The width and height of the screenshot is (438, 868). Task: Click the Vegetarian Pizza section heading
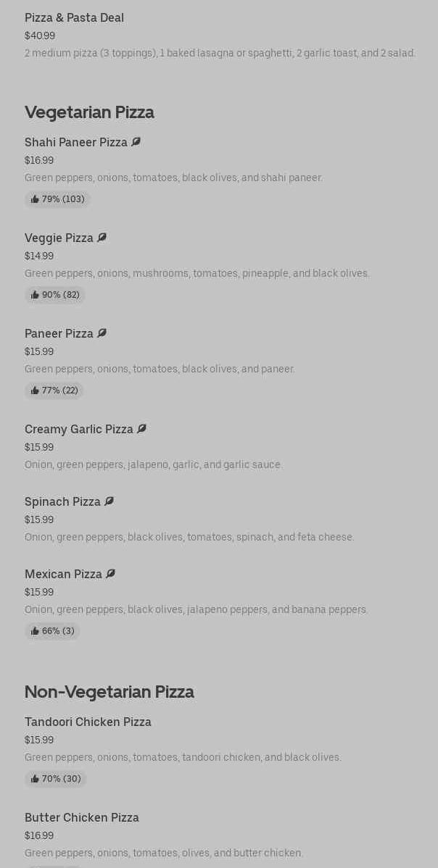pyautogui.click(x=89, y=112)
